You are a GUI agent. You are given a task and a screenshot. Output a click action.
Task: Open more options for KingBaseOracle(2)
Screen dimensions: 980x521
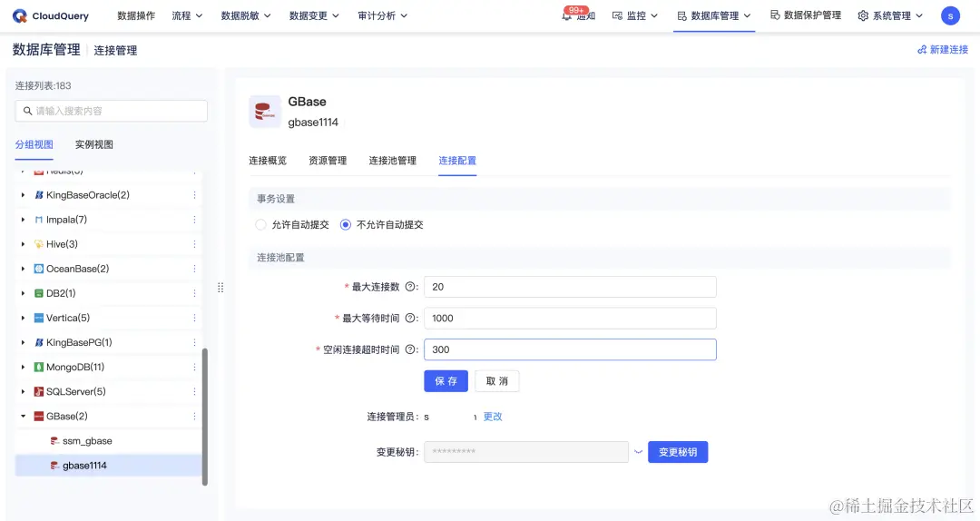194,195
